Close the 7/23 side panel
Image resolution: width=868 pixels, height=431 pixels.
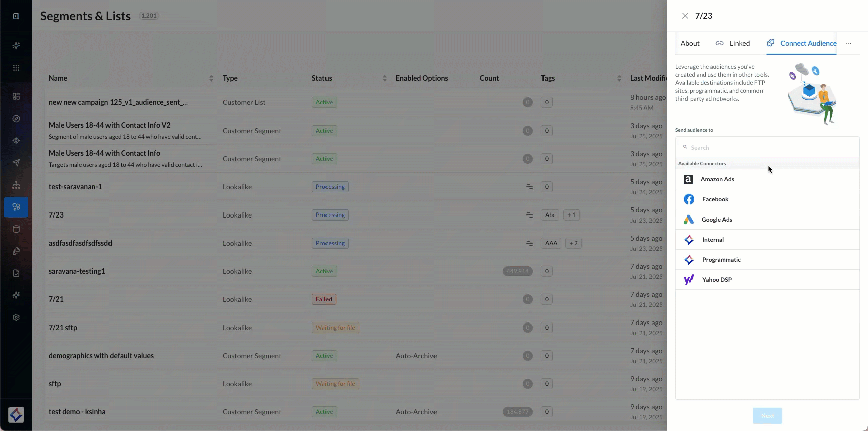coord(685,16)
